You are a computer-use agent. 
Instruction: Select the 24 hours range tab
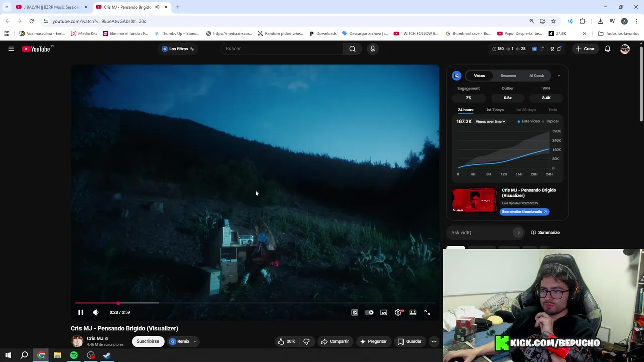tap(465, 110)
